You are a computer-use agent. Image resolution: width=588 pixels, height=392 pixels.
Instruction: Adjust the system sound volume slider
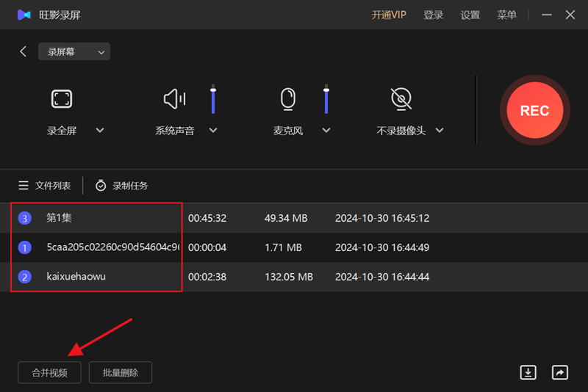click(x=213, y=99)
